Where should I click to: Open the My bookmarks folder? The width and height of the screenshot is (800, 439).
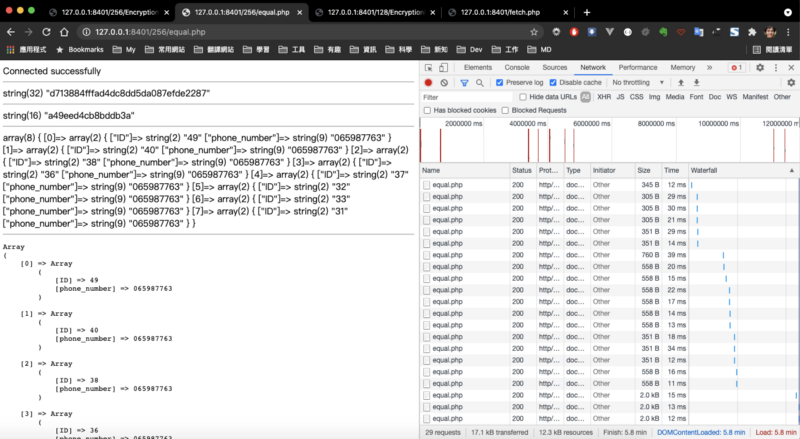(x=124, y=50)
